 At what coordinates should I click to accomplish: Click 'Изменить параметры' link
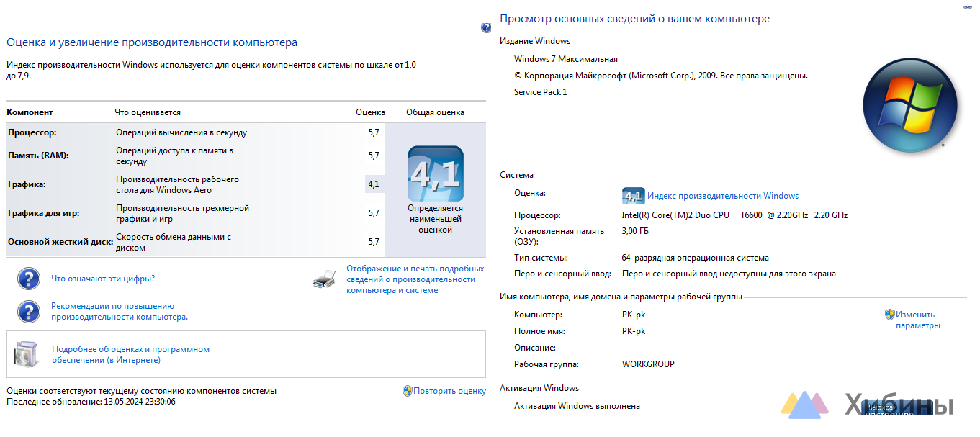point(918,320)
